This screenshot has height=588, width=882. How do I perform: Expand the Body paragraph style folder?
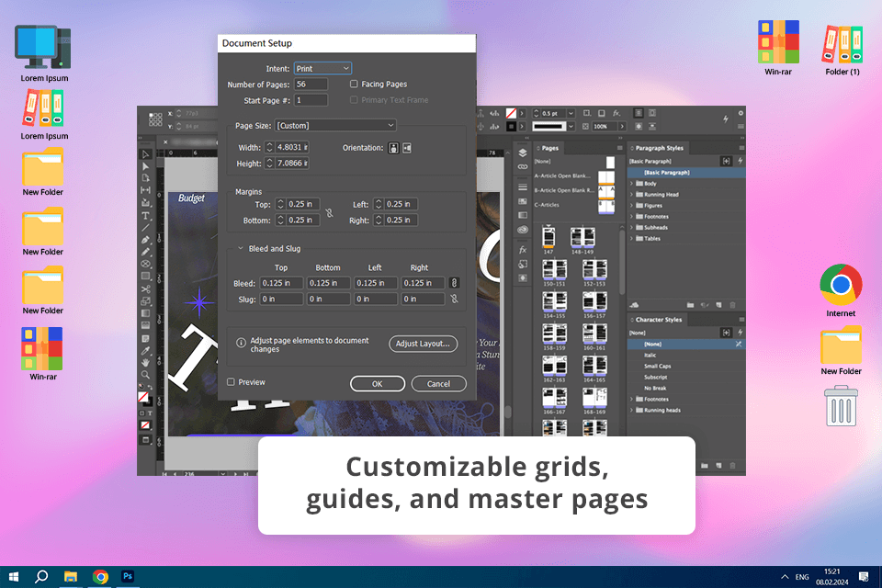coord(632,184)
